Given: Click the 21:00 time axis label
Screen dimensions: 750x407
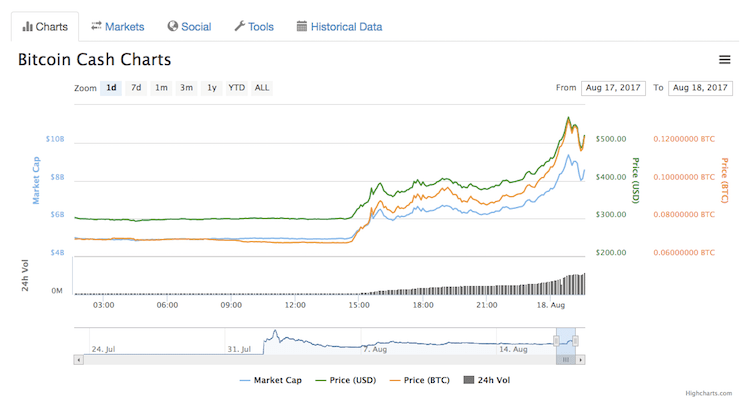Looking at the screenshot, I should (x=486, y=305).
